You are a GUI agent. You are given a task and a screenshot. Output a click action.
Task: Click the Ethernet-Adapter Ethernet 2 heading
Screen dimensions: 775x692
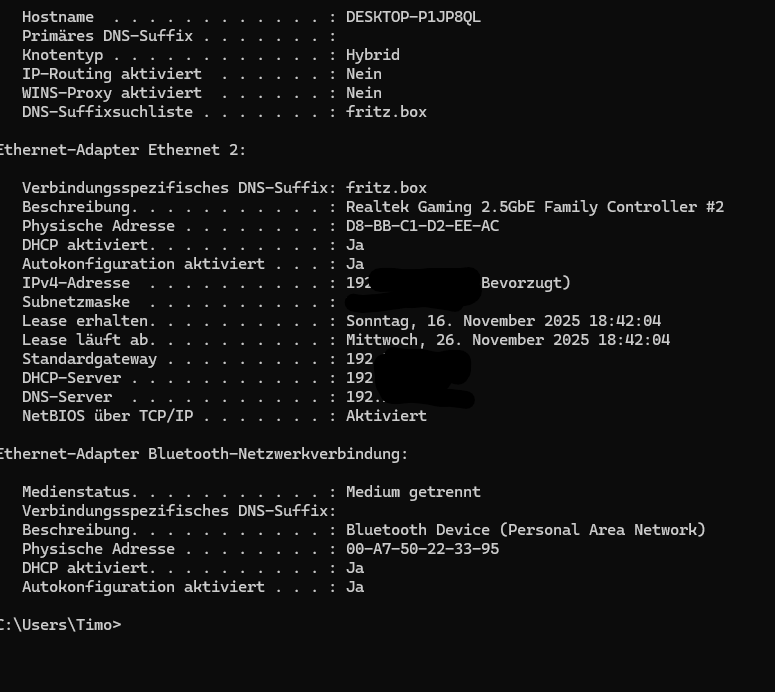coord(122,150)
